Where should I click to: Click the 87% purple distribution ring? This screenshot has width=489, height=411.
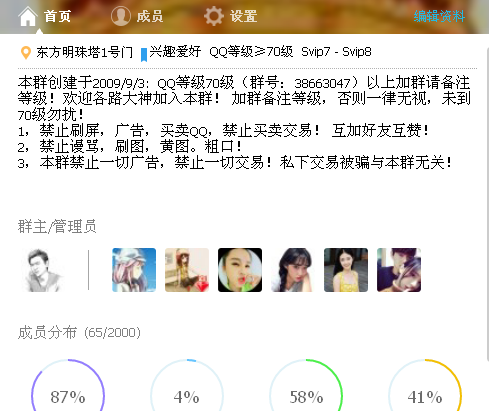(x=68, y=385)
